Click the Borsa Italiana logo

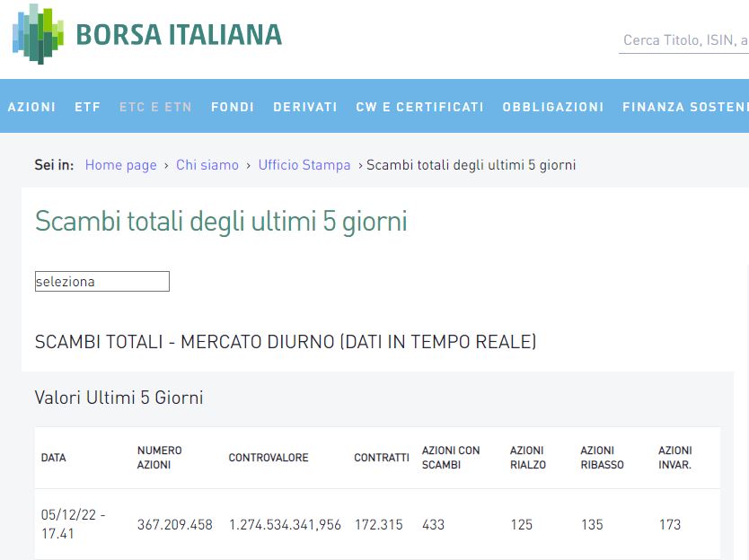tap(147, 34)
